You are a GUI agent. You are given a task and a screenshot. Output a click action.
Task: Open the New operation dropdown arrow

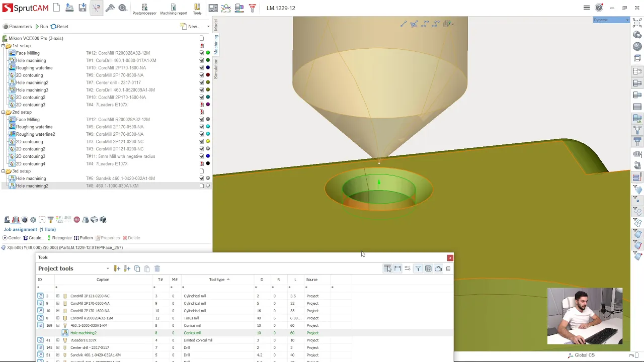point(208,27)
